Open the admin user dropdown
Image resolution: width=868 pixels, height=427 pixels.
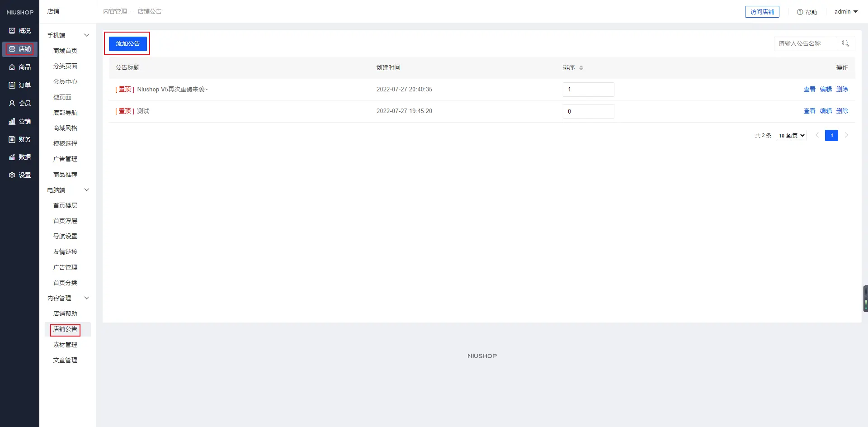point(846,12)
